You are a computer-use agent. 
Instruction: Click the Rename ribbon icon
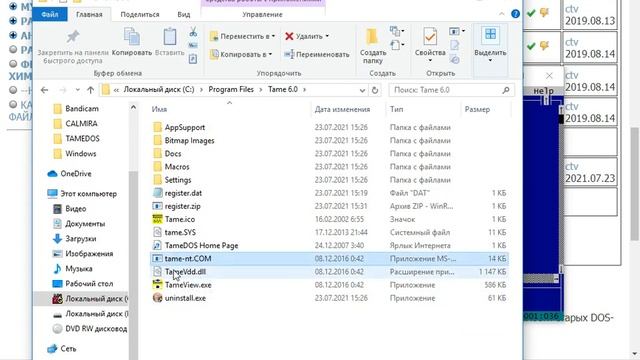pyautogui.click(x=289, y=54)
